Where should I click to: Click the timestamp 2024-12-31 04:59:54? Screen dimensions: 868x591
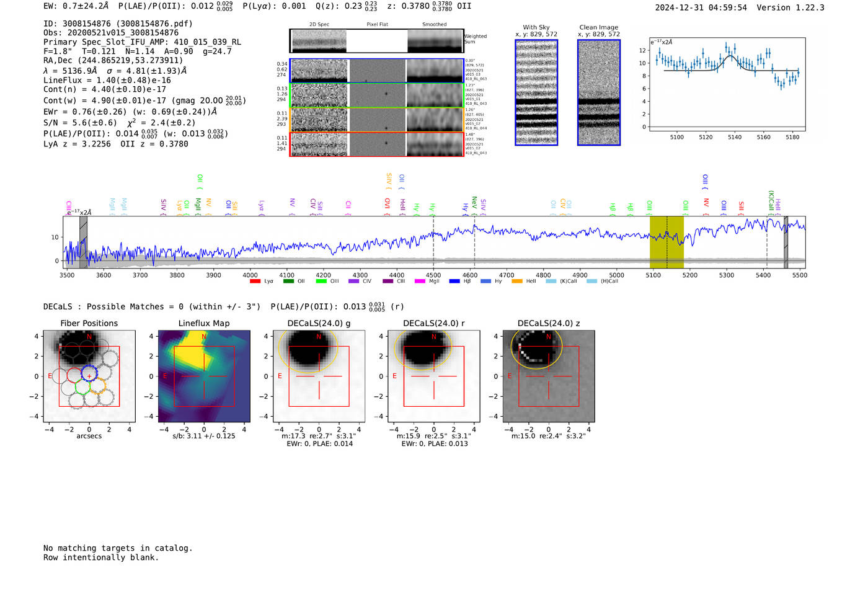[x=701, y=7]
